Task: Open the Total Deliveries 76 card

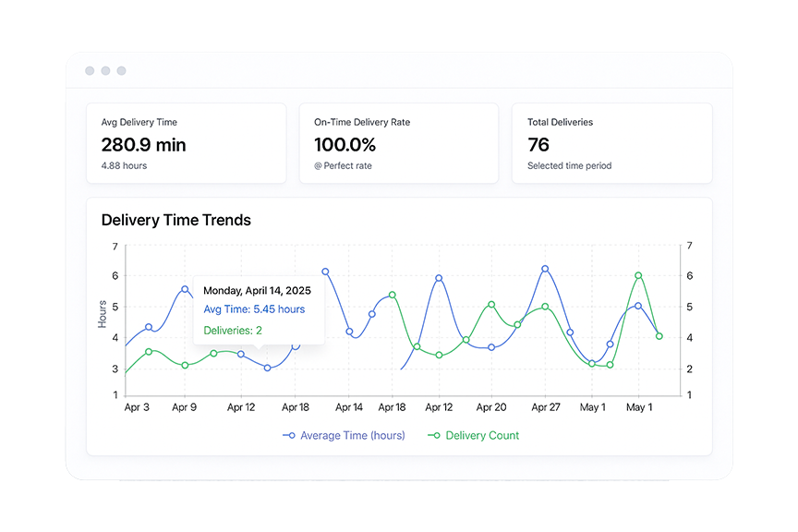Action: [611, 143]
